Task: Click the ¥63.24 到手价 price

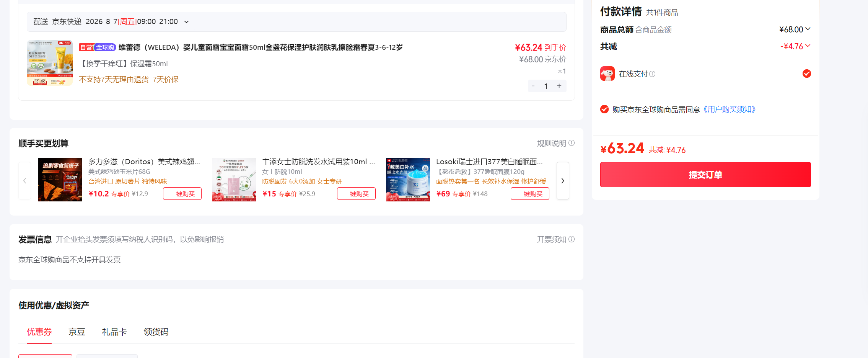Action: click(541, 47)
